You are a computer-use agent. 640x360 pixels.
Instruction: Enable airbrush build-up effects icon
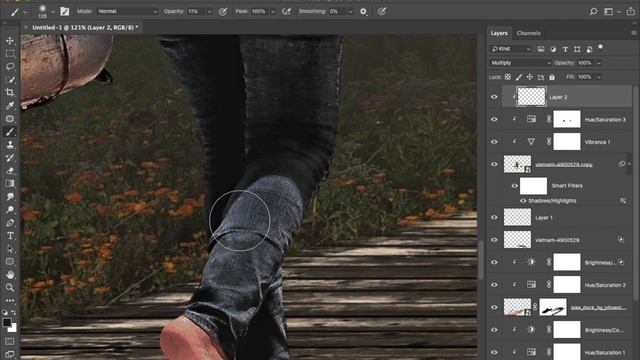click(x=287, y=11)
